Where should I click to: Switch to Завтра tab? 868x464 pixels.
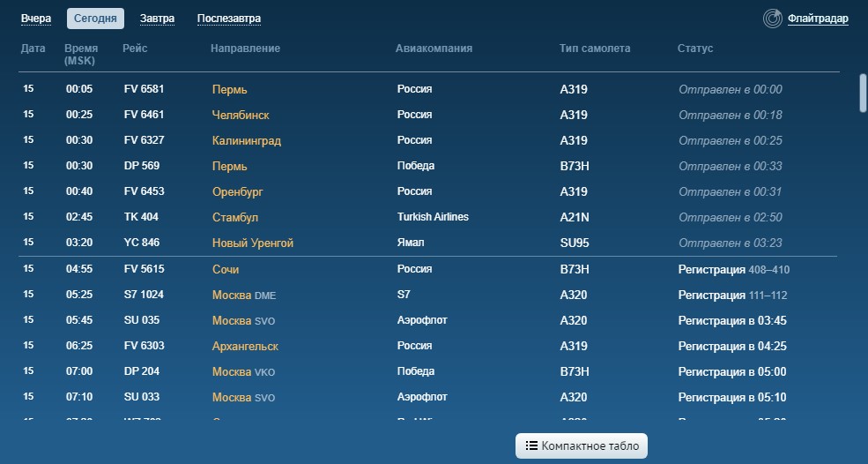[x=157, y=19]
